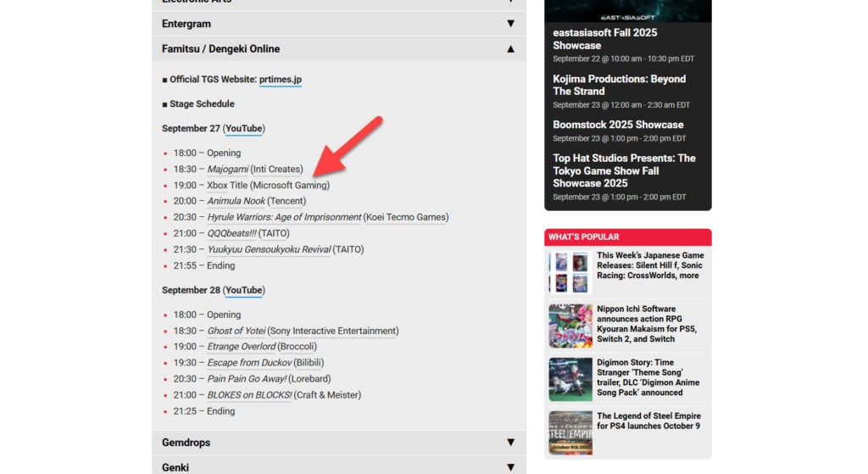Open Hyrule Warriors: Age of Imprisonment link

(284, 217)
